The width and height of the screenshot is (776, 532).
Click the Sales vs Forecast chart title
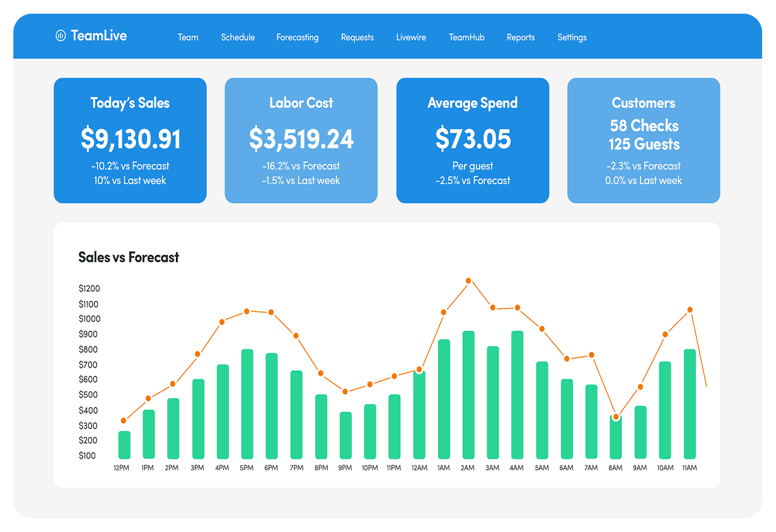coord(129,257)
